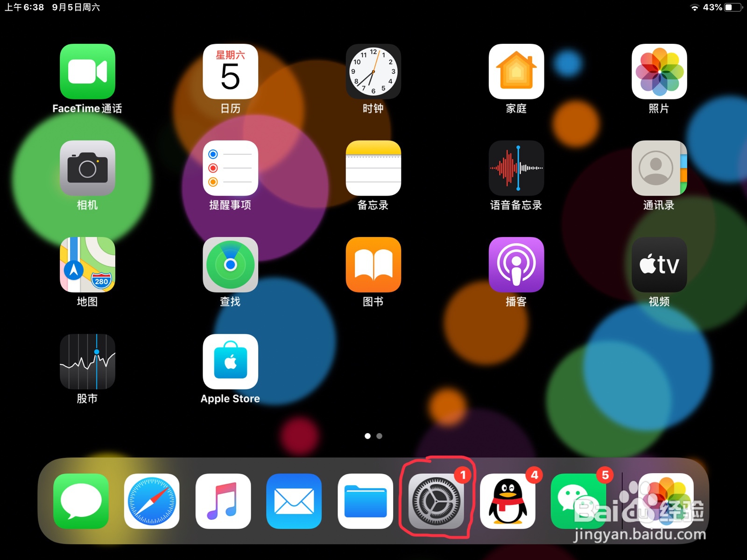747x560 pixels.
Task: Open the Calendar (日历) app
Action: pyautogui.click(x=230, y=71)
